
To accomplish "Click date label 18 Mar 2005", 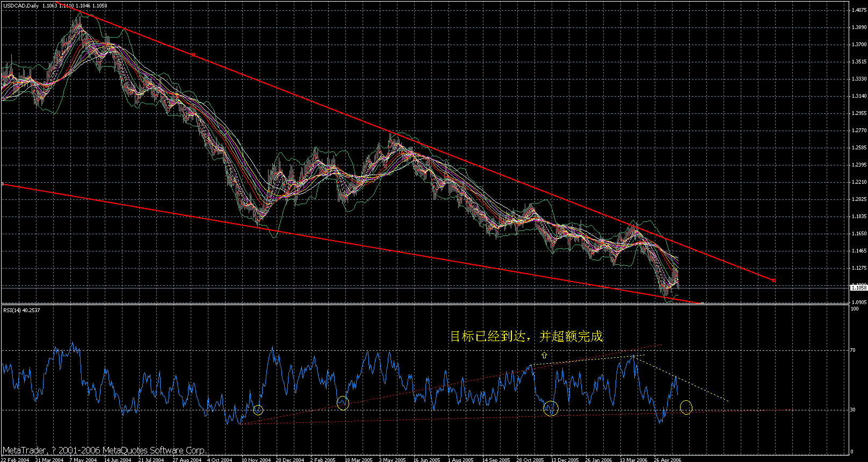I will pyautogui.click(x=359, y=459).
